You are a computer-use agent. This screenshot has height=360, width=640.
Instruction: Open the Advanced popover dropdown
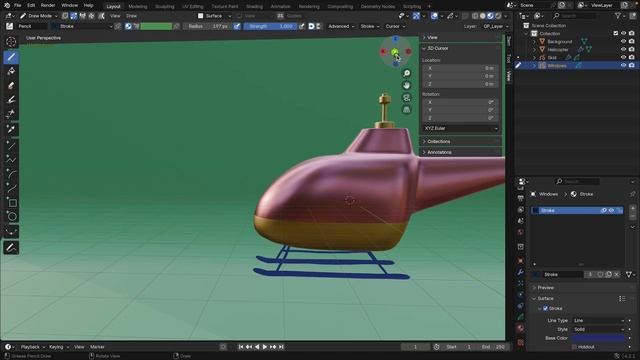pyautogui.click(x=341, y=26)
